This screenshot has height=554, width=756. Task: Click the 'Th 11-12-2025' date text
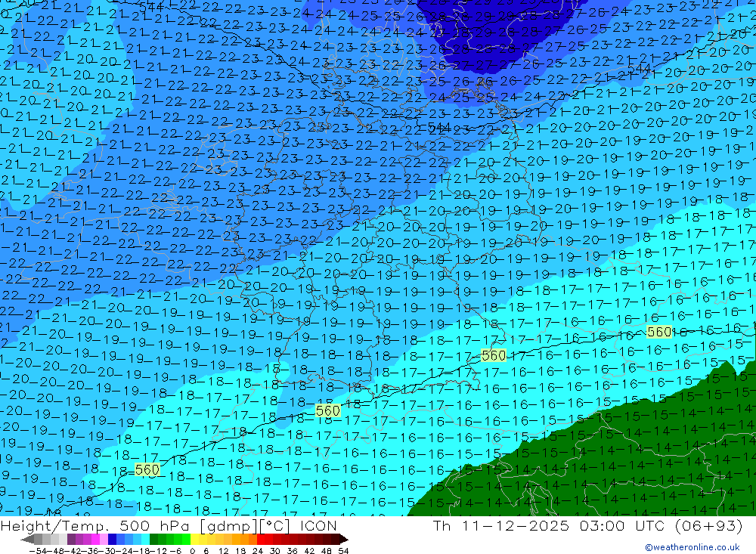tap(501, 525)
